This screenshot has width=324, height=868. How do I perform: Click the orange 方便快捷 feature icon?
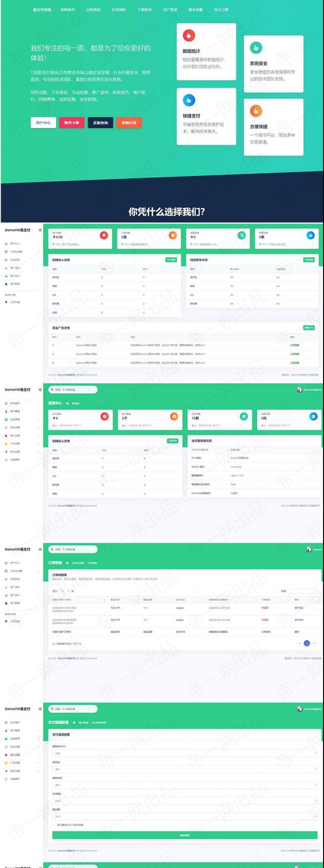point(256,111)
